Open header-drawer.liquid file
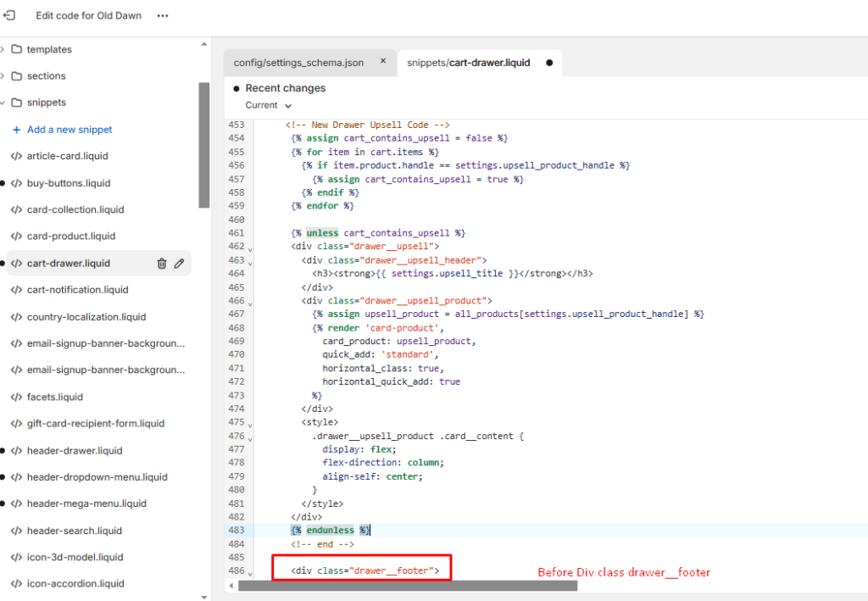868x601 pixels. 75,450
